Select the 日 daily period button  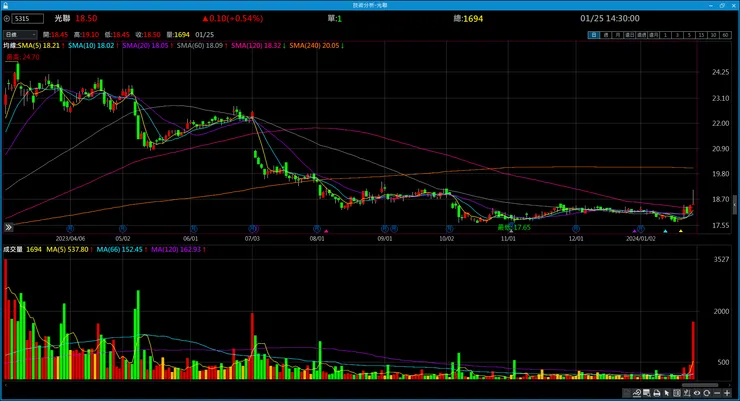click(x=594, y=35)
